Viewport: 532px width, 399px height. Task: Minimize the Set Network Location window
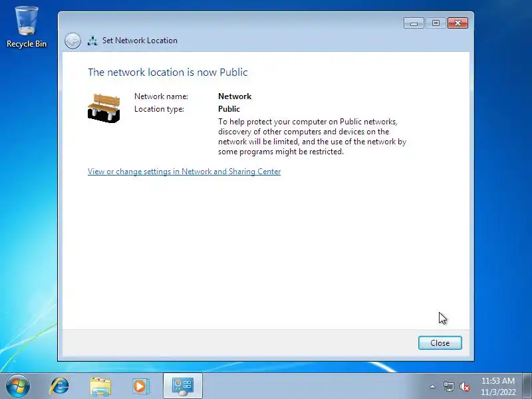(x=414, y=23)
